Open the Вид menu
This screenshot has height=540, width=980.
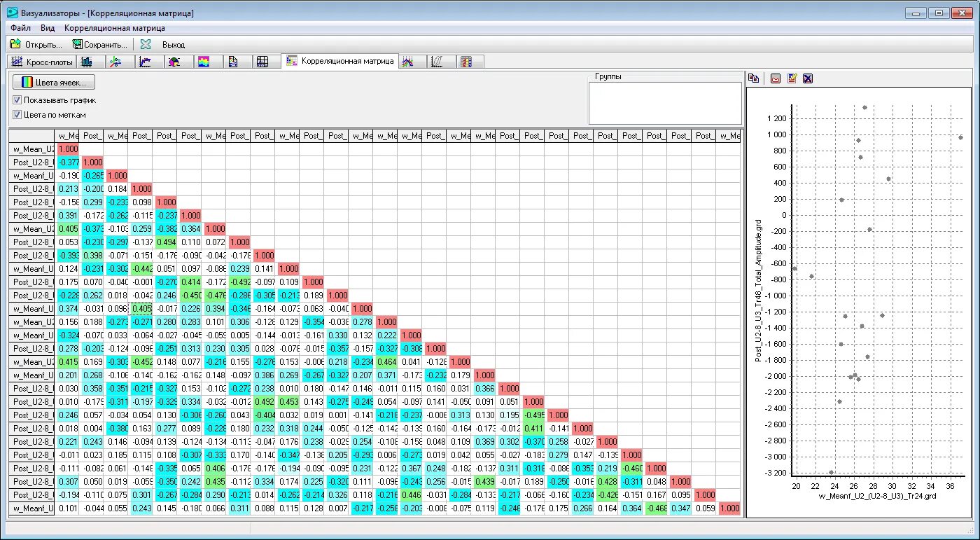[47, 28]
